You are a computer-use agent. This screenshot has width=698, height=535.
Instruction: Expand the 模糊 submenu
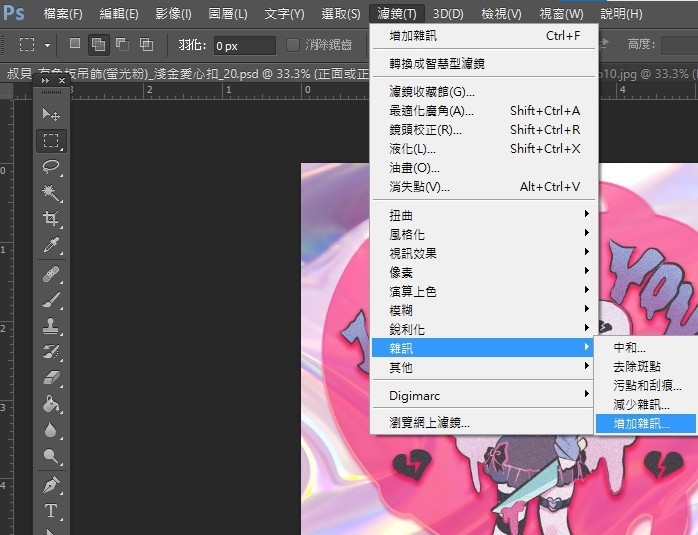tap(484, 310)
